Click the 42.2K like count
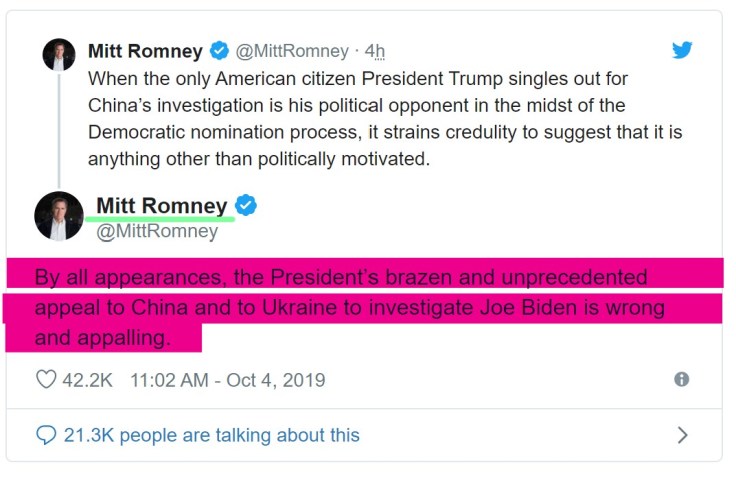Screen dimensions: 736x480 click(88, 380)
